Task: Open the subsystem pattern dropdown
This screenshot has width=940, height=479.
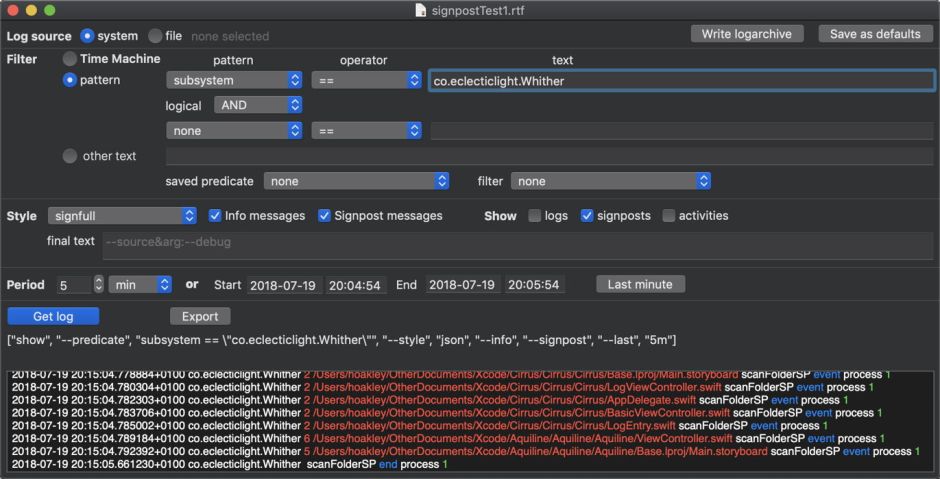Action: coord(234,80)
